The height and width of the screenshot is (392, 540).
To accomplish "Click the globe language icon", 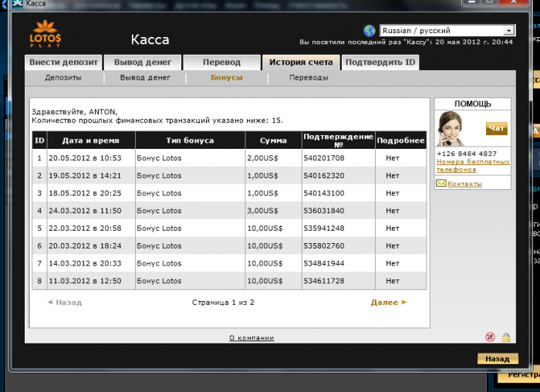I will pyautogui.click(x=370, y=31).
